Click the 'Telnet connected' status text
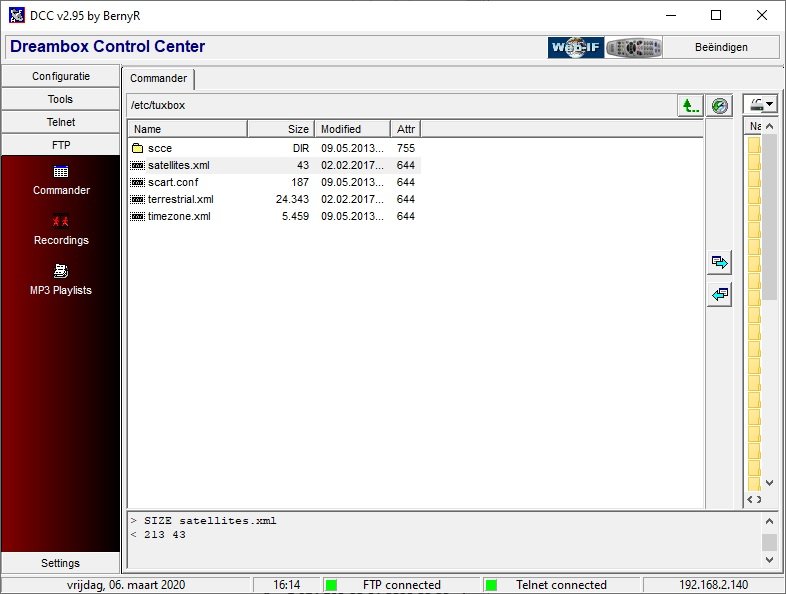 (x=561, y=585)
